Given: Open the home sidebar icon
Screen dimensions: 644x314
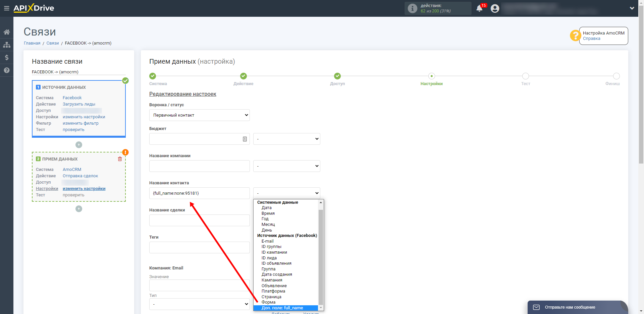Looking at the screenshot, I should [x=7, y=32].
